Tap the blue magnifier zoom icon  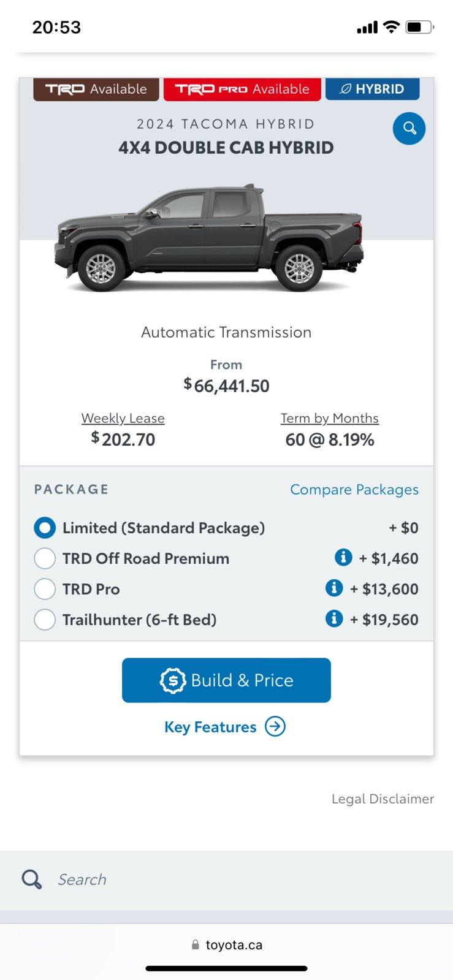click(x=409, y=129)
